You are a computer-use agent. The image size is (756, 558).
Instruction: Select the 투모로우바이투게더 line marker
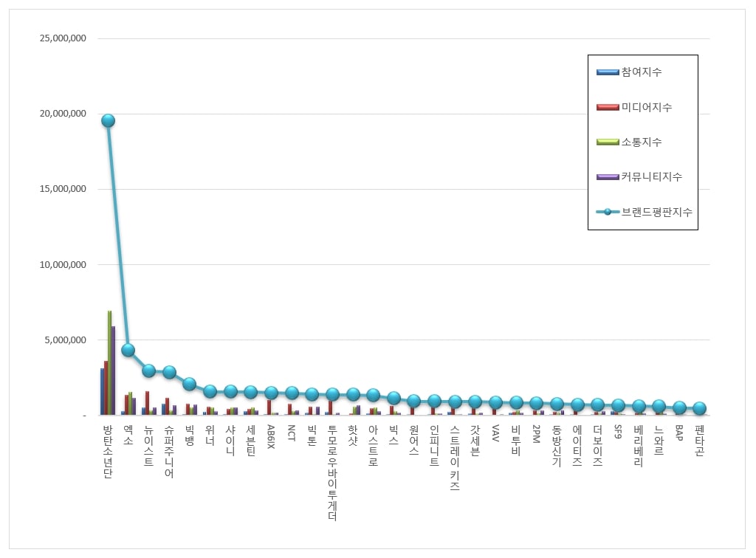tap(332, 394)
